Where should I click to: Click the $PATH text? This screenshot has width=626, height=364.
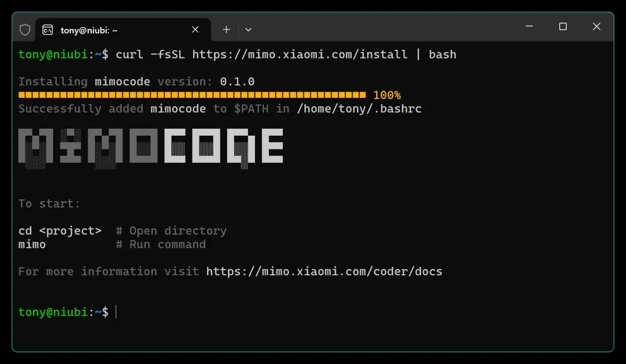click(x=251, y=108)
